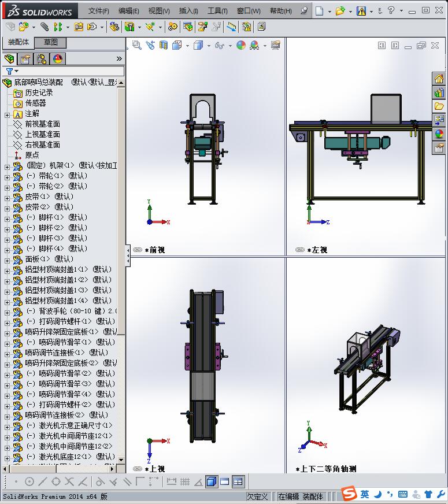
Task: Click the Move Component icon
Action: [92, 27]
